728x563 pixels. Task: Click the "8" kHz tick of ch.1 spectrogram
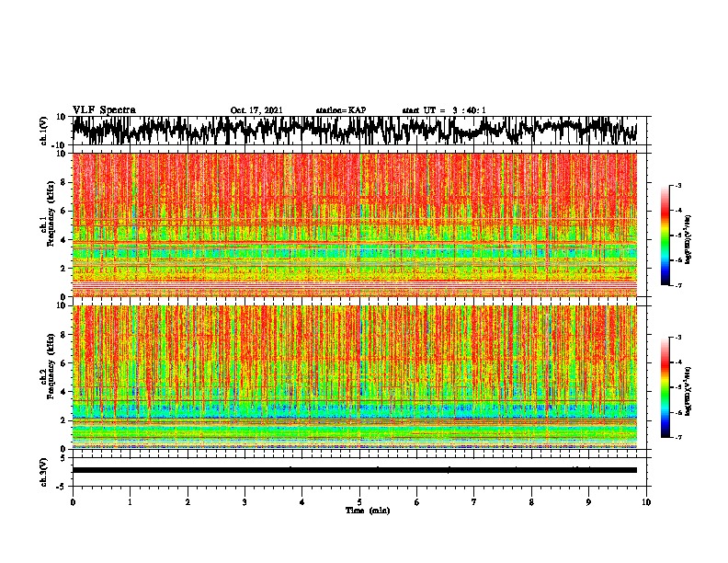[64, 182]
